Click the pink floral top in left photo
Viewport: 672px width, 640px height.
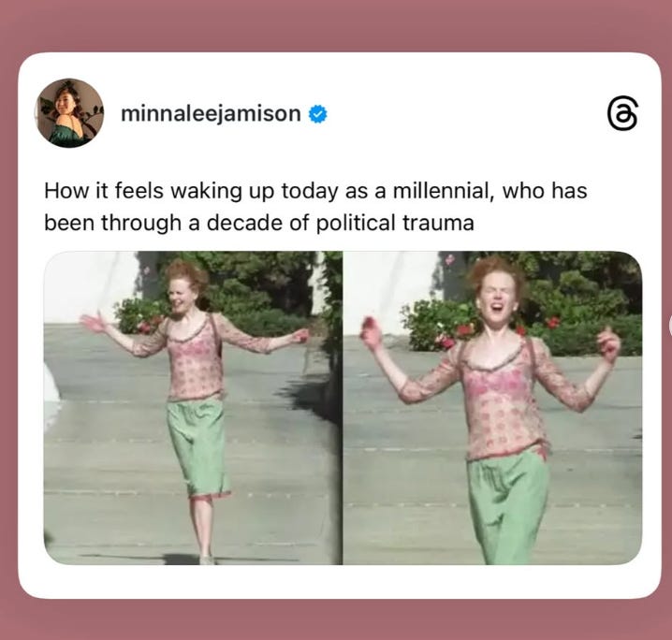[x=195, y=360]
